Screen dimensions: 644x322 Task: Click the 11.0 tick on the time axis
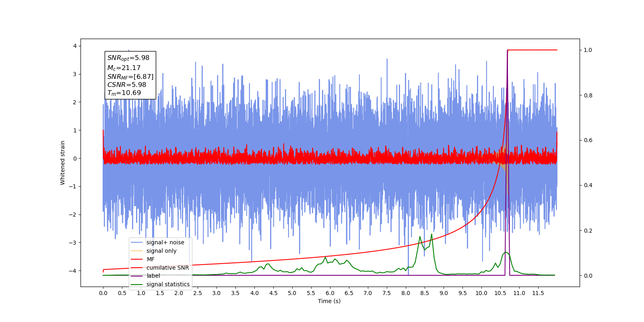tap(519, 293)
